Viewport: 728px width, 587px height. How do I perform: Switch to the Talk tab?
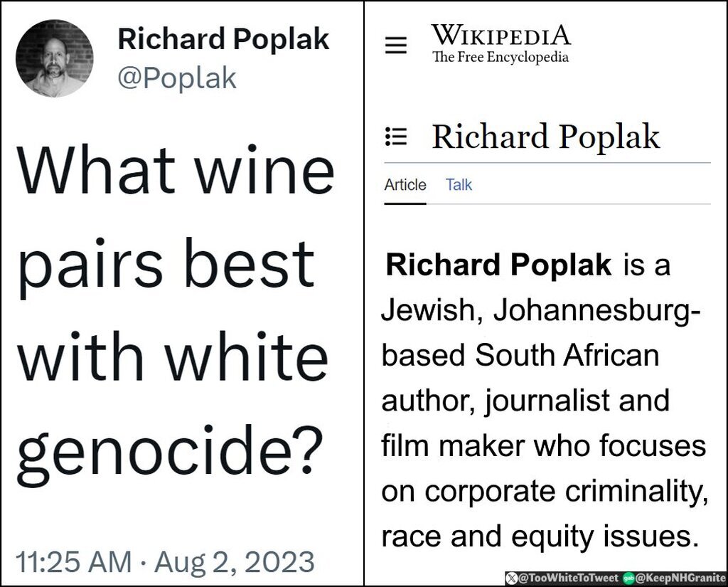[x=459, y=185]
